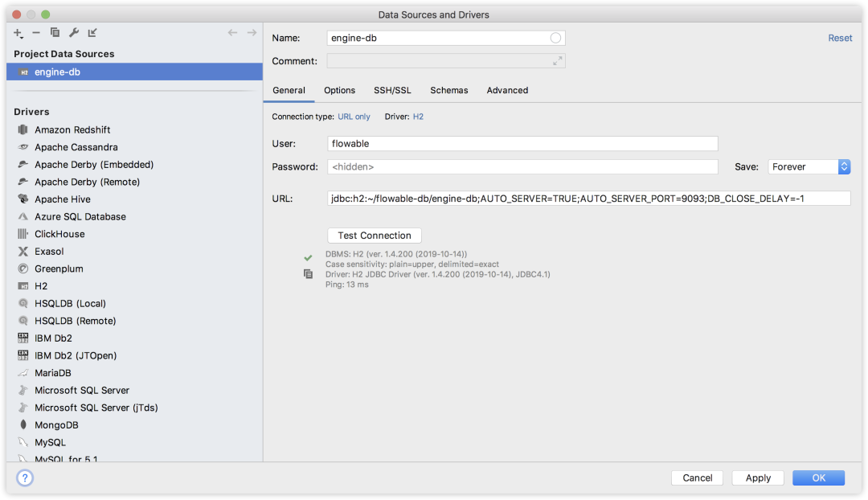Make data source global arrow icon
Viewport: 868px width, 500px height.
(92, 33)
